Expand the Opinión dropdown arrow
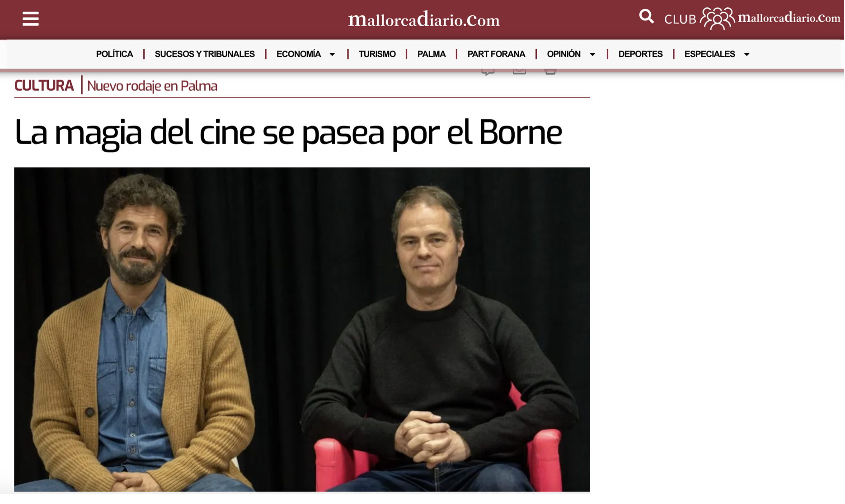This screenshot has width=845, height=504. tap(592, 54)
